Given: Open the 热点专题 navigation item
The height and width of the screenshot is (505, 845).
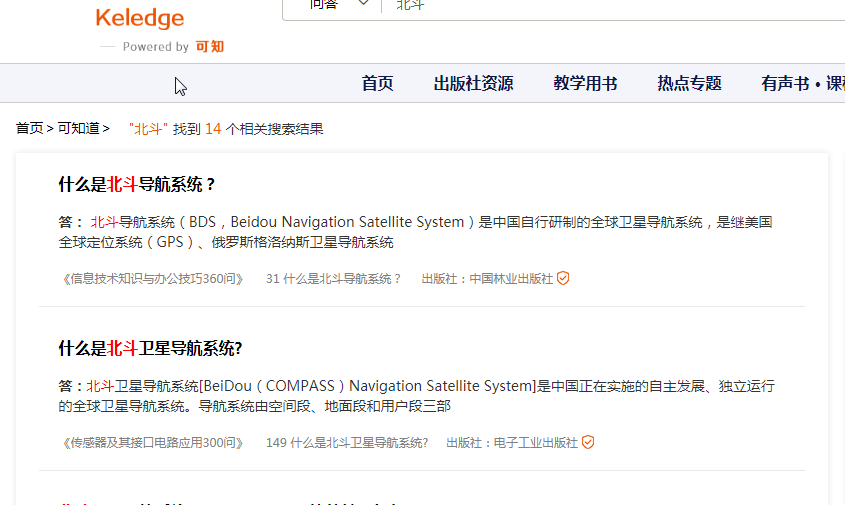Looking at the screenshot, I should (x=689, y=84).
